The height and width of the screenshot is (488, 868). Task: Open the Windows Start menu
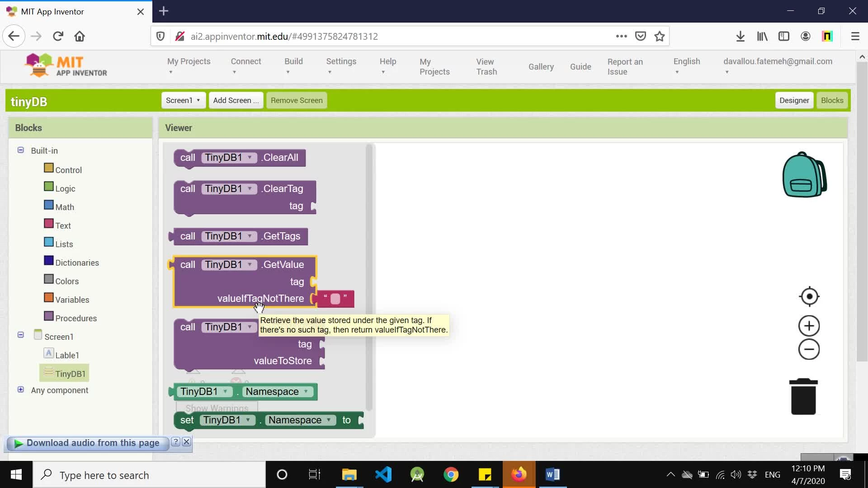coord(16,474)
